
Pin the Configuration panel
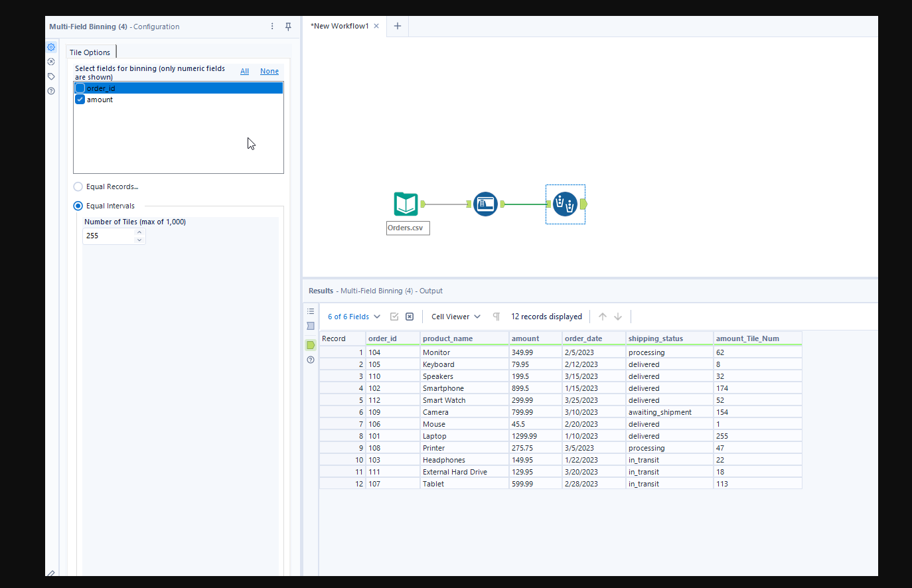288,27
